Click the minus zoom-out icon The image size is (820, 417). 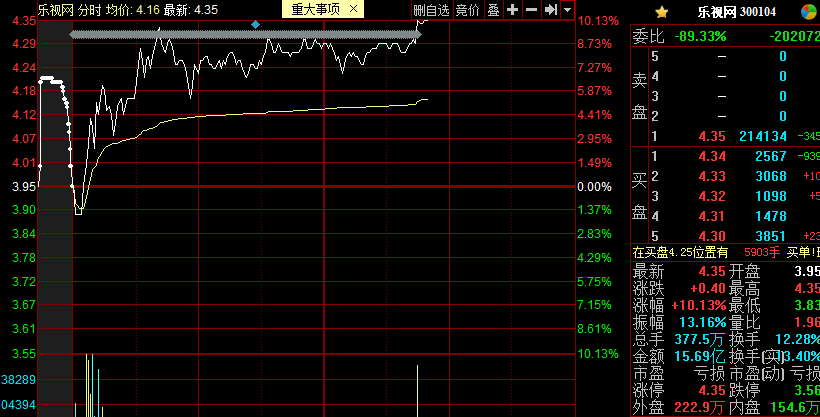click(x=531, y=10)
